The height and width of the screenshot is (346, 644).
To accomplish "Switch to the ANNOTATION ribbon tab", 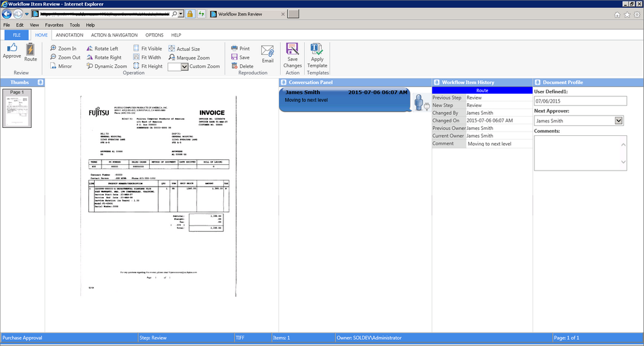I will click(69, 35).
